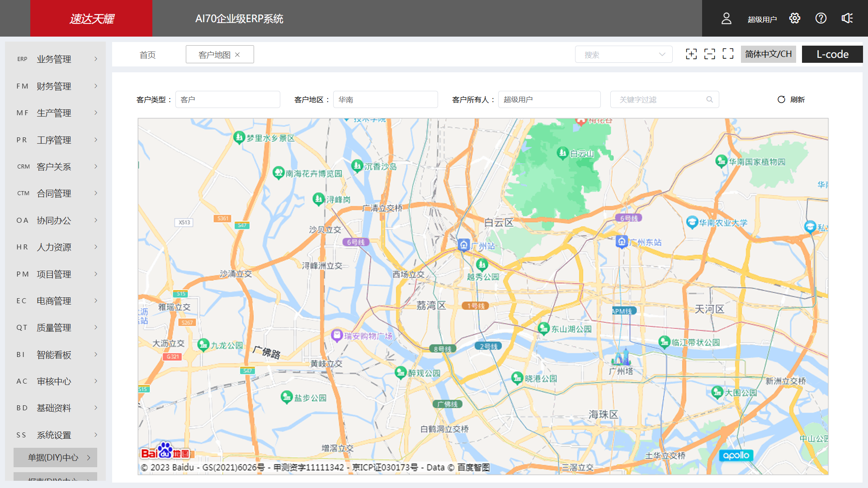Click the speaker announcement icon

pyautogui.click(x=847, y=18)
